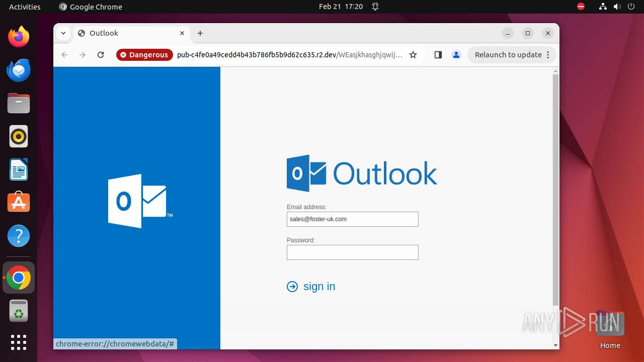
Task: Open Chrome's side panel
Action: 438,55
